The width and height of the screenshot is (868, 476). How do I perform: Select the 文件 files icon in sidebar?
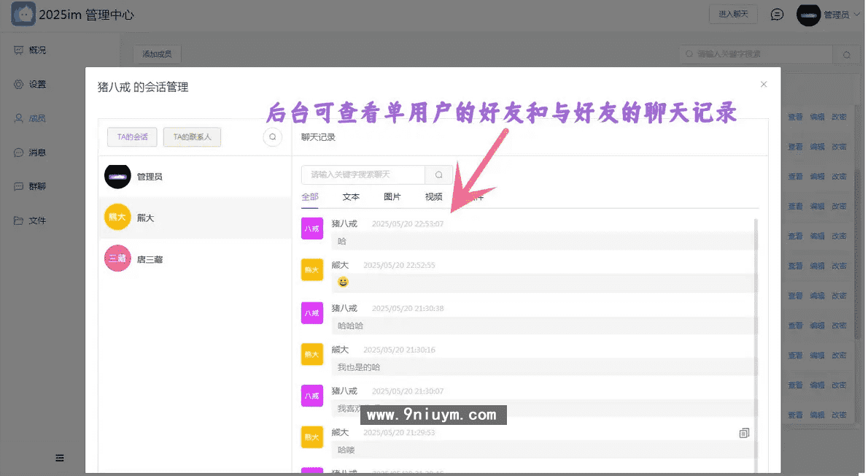tap(20, 220)
